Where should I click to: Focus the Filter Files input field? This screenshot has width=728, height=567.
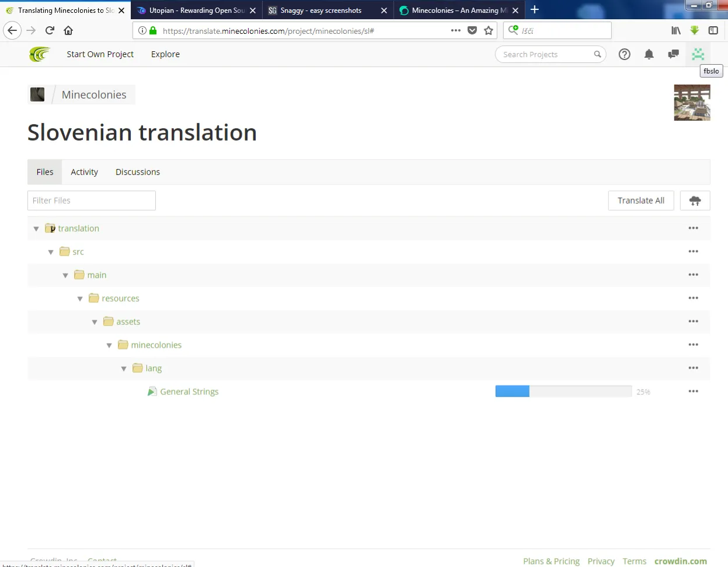(x=92, y=201)
